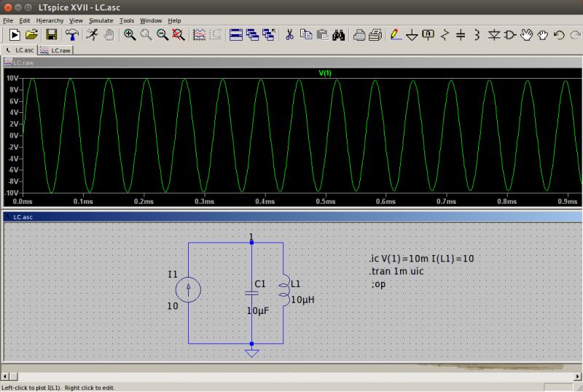Click the node label 1 on schematic
This screenshot has width=583, height=392.
coord(251,237)
